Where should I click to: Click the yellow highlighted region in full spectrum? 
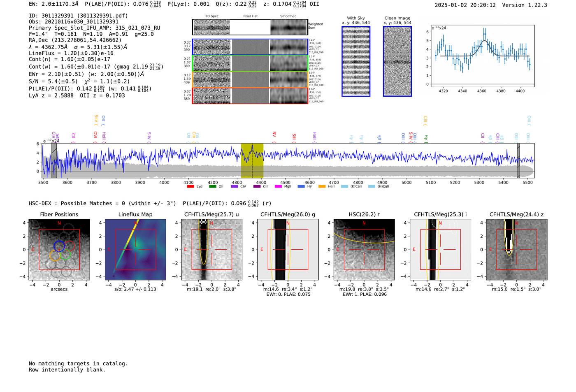pos(252,161)
